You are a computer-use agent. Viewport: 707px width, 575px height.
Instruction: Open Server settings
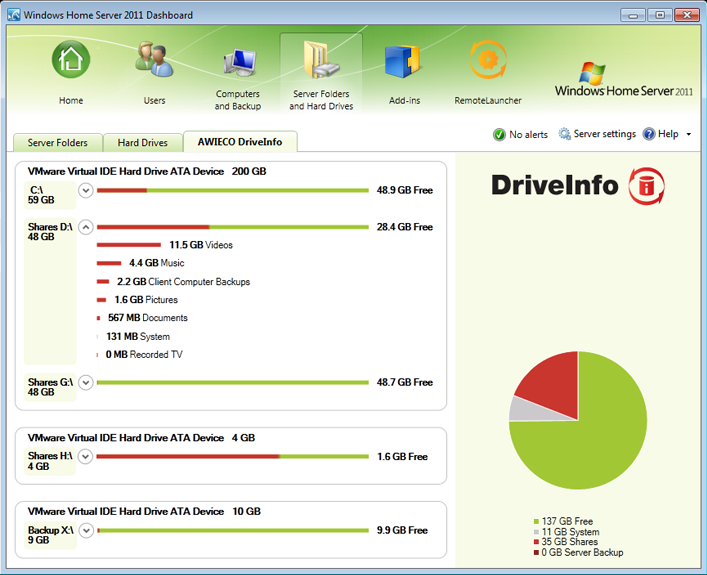(597, 134)
